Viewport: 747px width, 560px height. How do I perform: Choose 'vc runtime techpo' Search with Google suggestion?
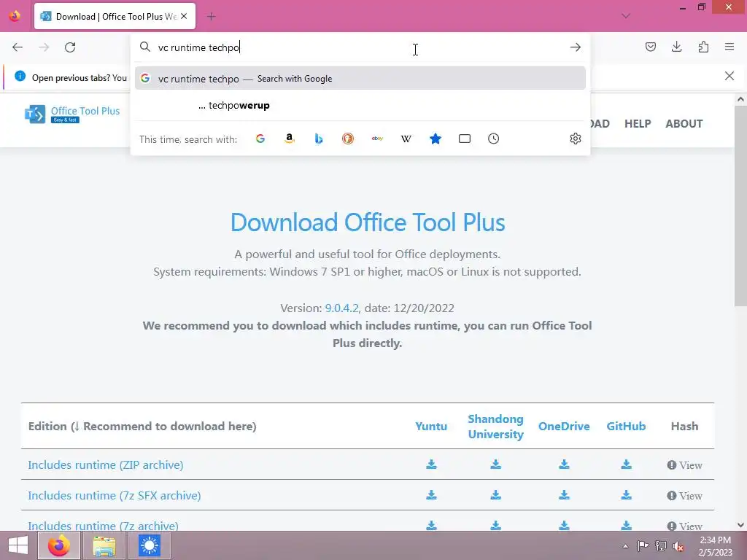pos(360,79)
